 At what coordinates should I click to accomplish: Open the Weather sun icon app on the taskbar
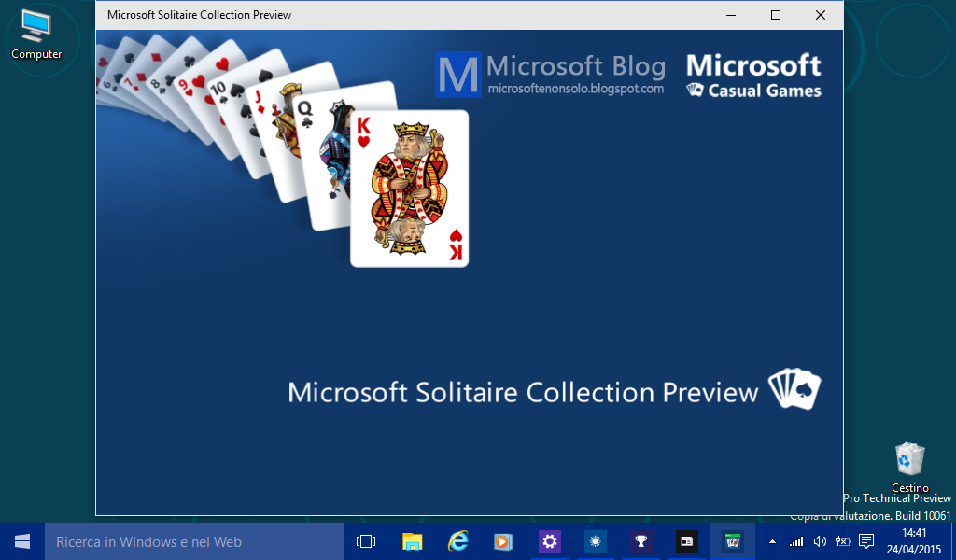[x=595, y=541]
